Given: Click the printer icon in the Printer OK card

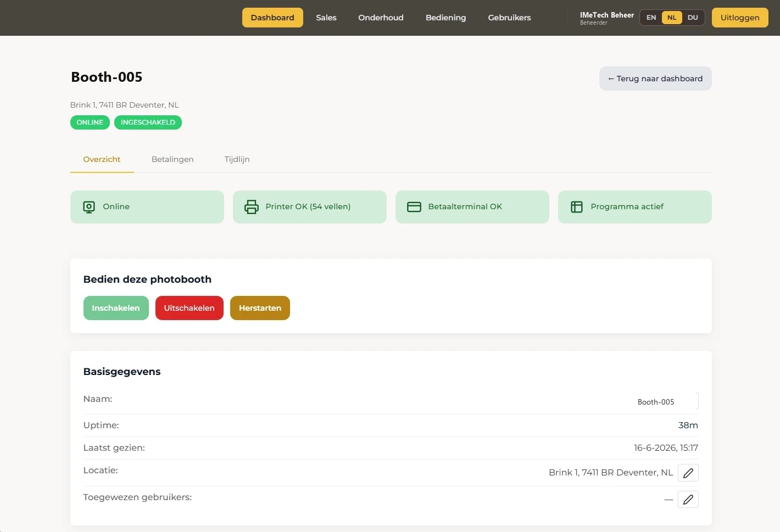Looking at the screenshot, I should click(252, 207).
